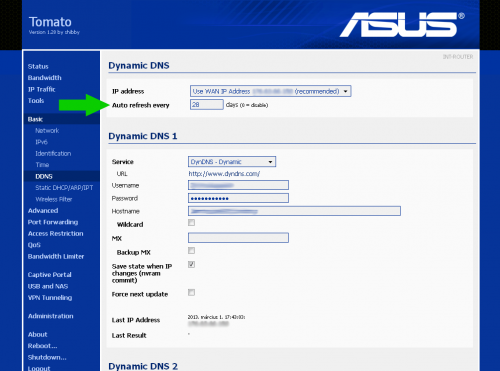
Task: Open Bandwidth Limiter page
Action: tap(56, 256)
